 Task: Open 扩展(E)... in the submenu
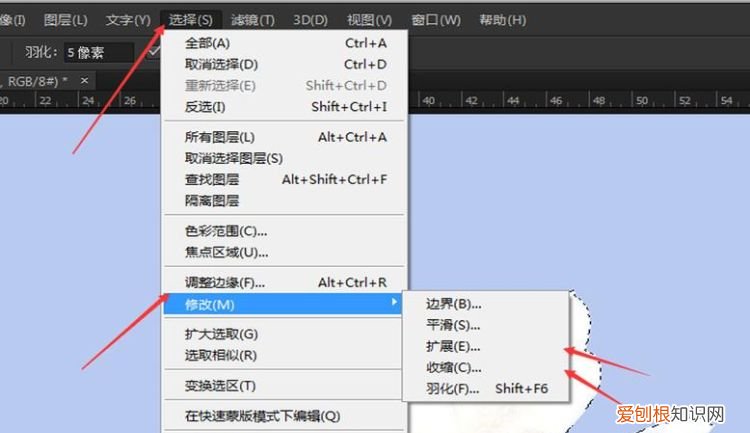(486, 346)
